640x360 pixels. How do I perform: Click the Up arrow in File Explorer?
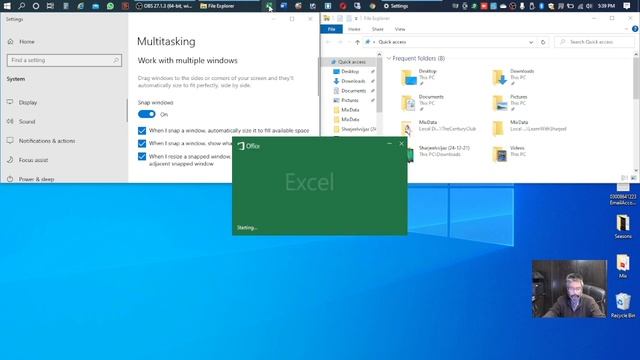pos(357,42)
